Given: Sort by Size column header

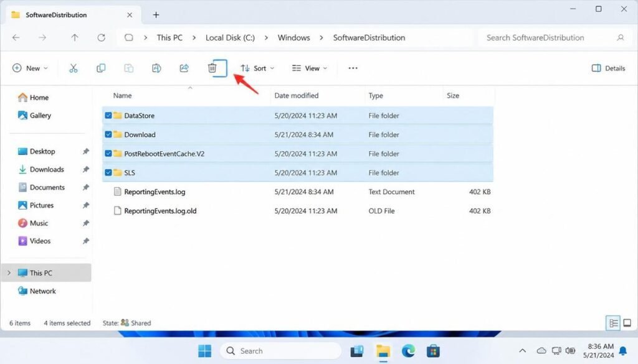Looking at the screenshot, I should [x=453, y=95].
